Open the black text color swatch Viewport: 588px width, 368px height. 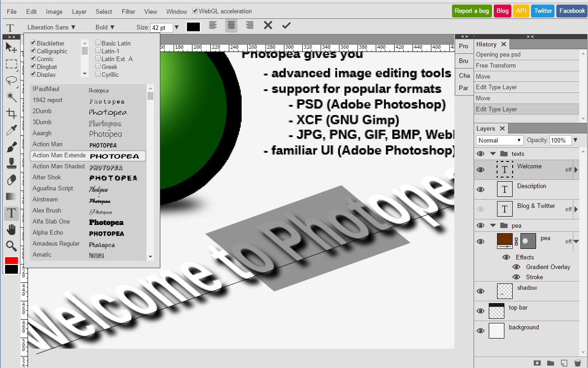(x=193, y=27)
